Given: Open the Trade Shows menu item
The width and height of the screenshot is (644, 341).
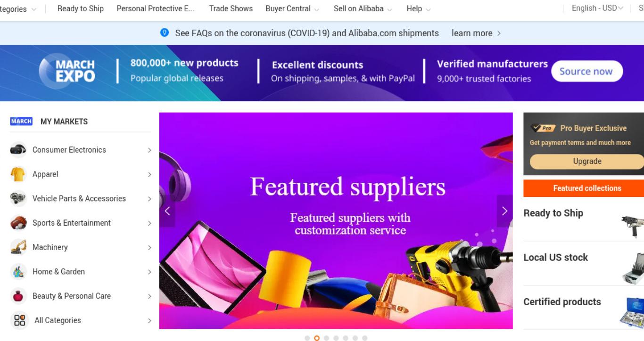Looking at the screenshot, I should pos(231,8).
